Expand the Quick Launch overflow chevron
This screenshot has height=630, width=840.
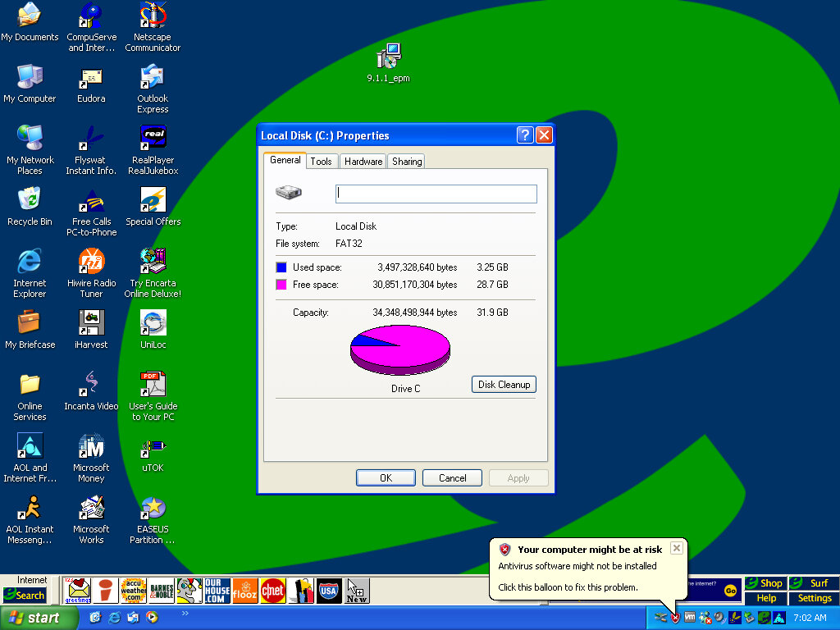coord(185,613)
